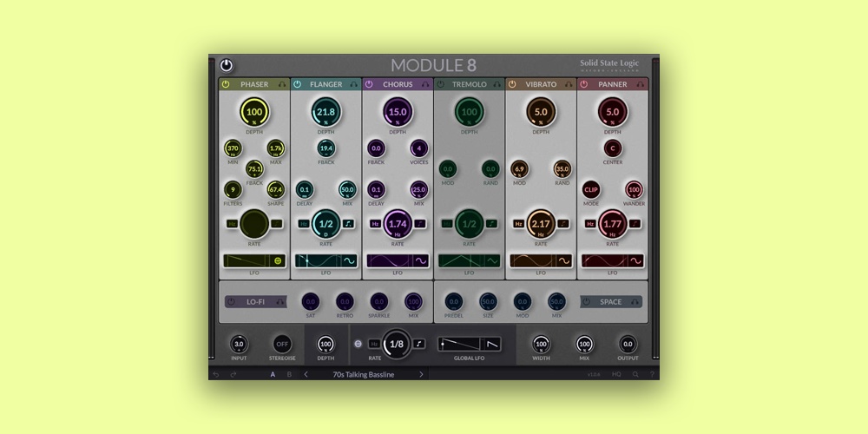Switch to the A preset slot
This screenshot has width=868, height=434.
[x=273, y=375]
